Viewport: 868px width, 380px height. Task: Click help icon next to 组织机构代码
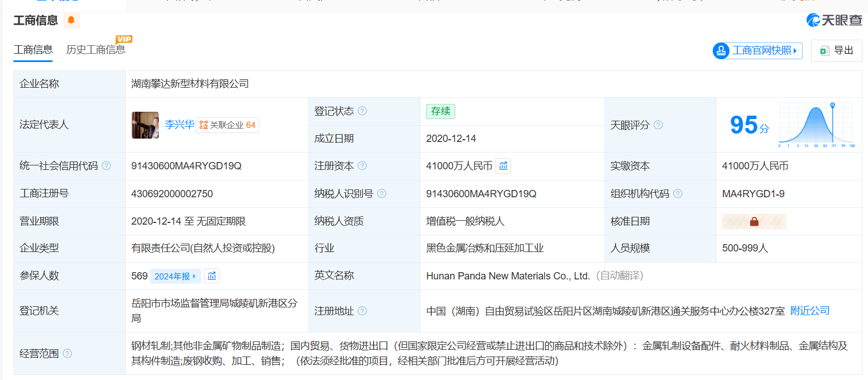tap(678, 194)
